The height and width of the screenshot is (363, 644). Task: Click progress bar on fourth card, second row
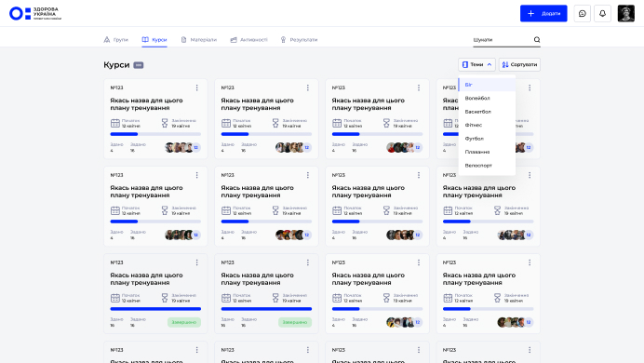click(488, 222)
